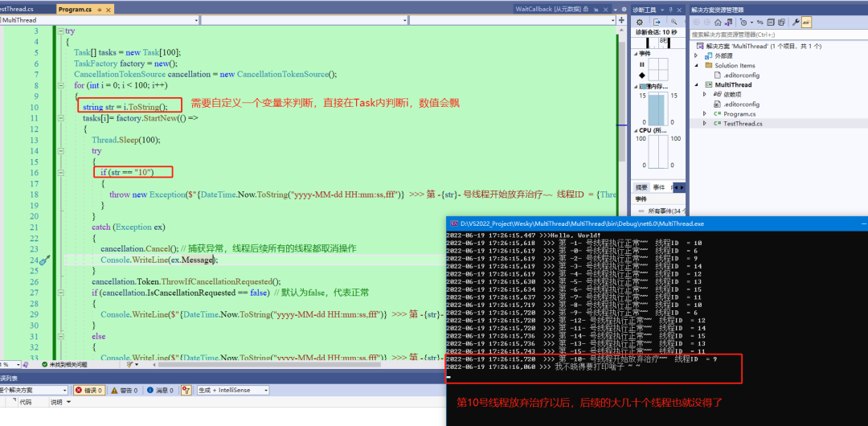The width and height of the screenshot is (868, 426).
Task: Pin the diagnostic tools panel
Action: 671,10
